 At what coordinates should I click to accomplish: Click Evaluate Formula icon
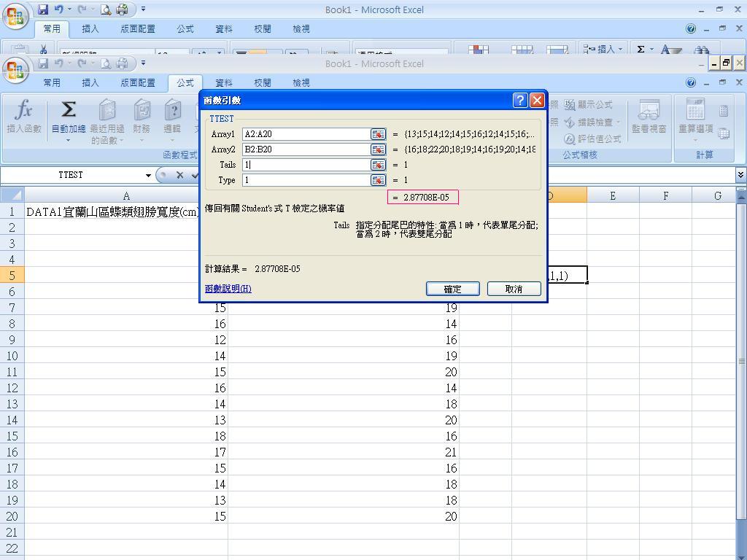(569, 139)
